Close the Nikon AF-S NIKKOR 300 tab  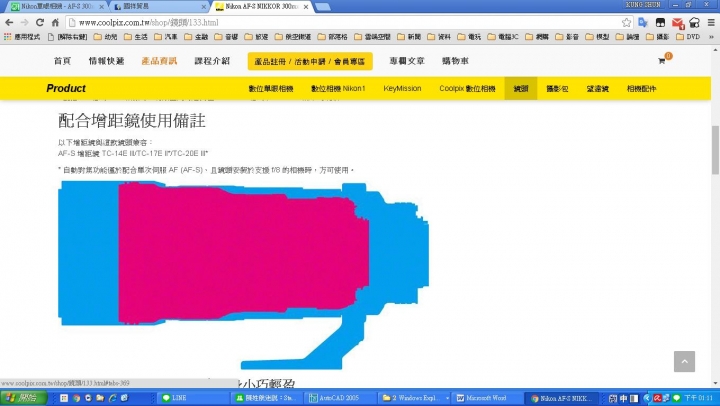[306, 7]
